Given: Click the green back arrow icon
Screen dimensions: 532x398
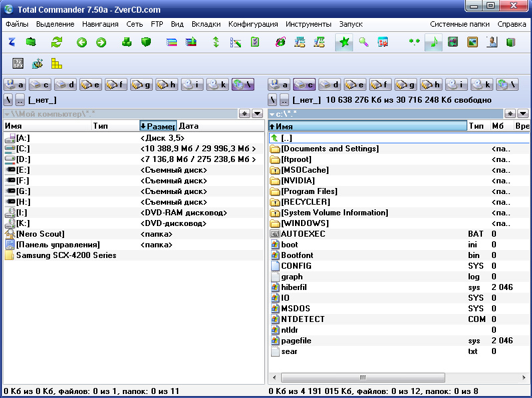Looking at the screenshot, I should (81, 43).
